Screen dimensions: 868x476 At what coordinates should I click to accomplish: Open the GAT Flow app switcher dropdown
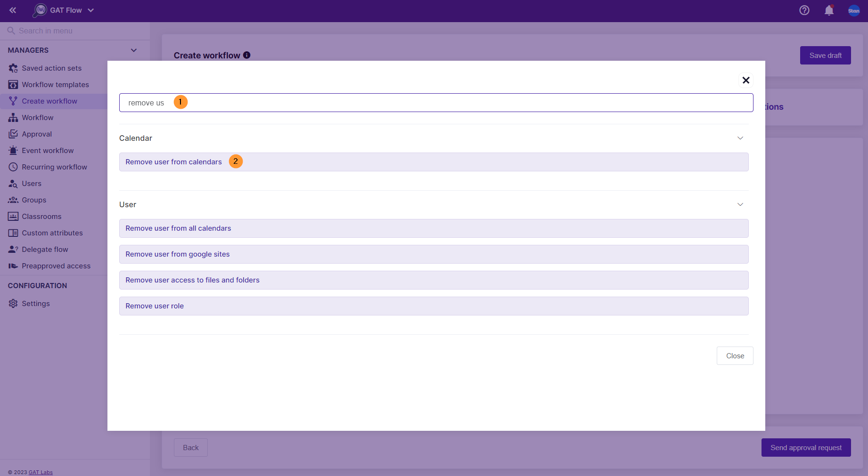(90, 10)
